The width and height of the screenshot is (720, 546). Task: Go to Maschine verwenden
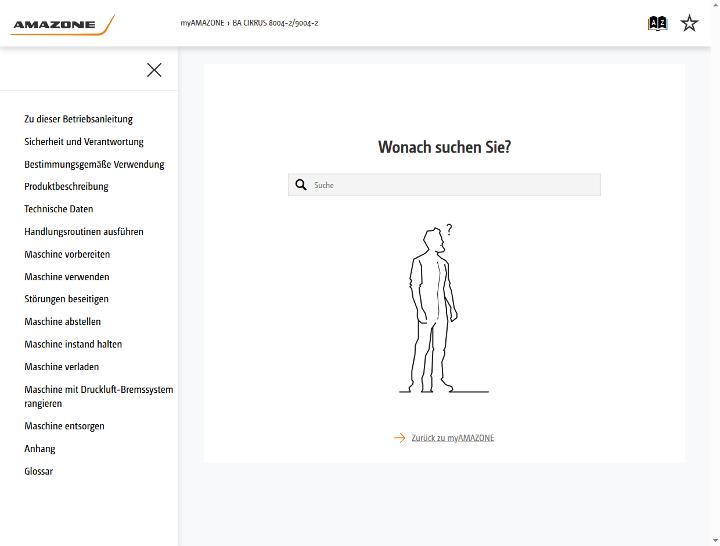[x=67, y=276]
